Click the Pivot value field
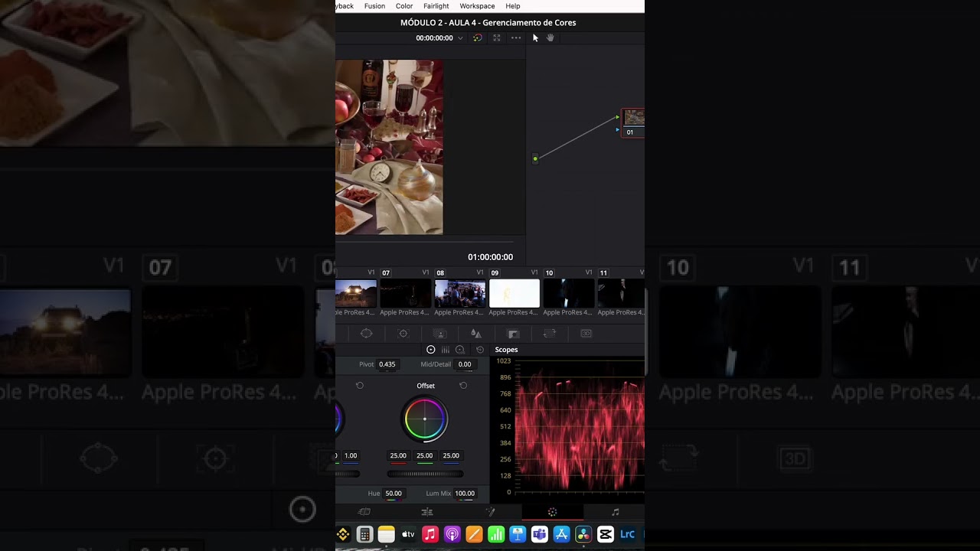Image resolution: width=980 pixels, height=551 pixels. pyautogui.click(x=387, y=364)
